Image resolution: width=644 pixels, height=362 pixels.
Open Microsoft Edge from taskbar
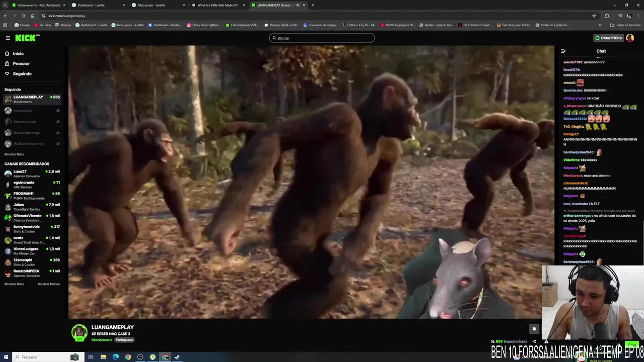pos(116,357)
